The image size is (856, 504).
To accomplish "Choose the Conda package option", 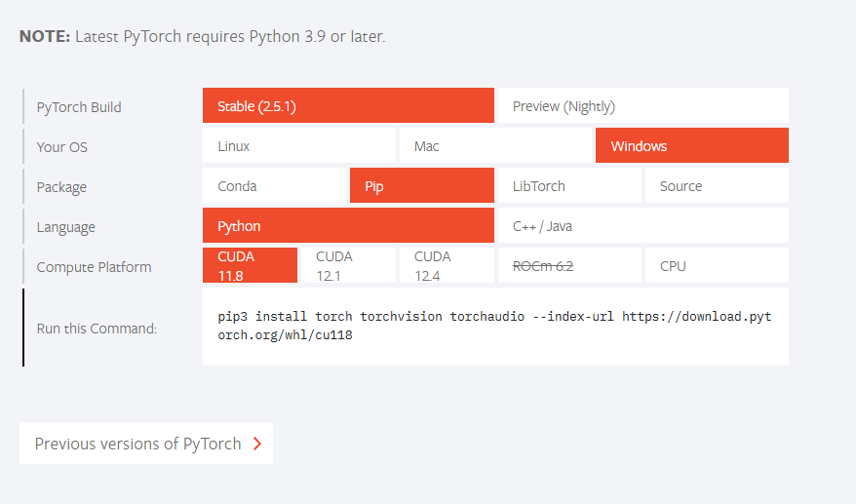I will (275, 186).
